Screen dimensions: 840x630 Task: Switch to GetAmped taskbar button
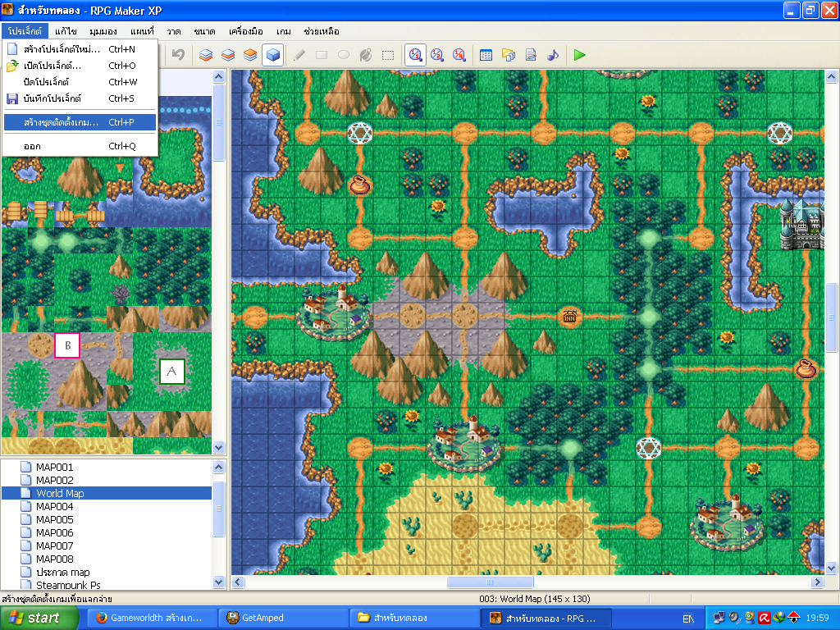283,619
